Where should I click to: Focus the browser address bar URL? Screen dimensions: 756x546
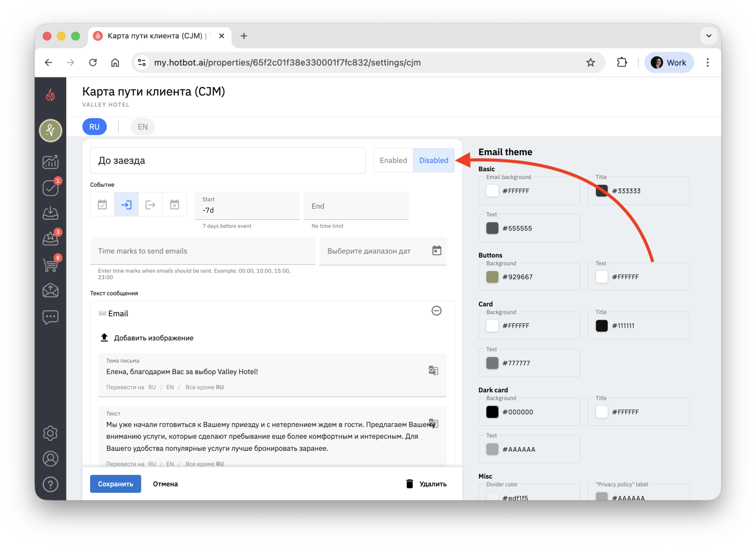tap(288, 63)
